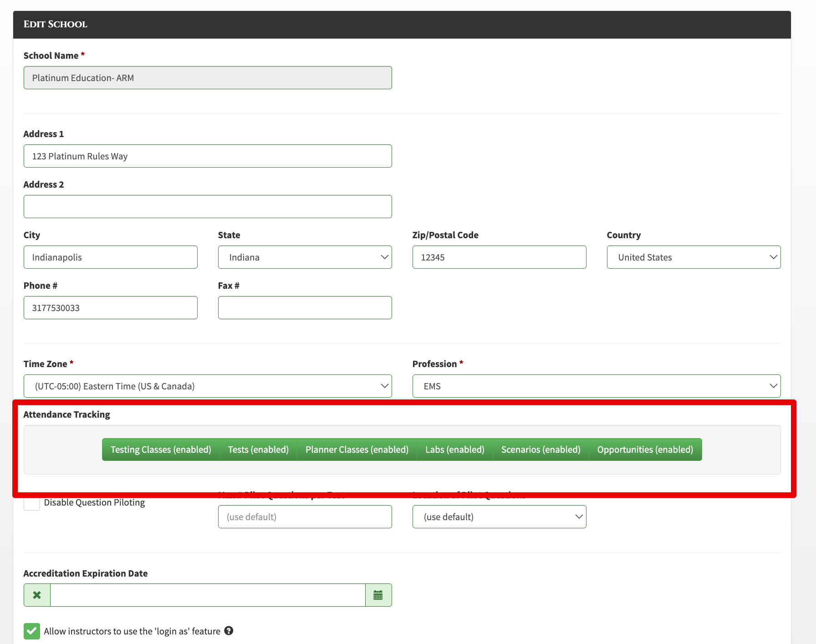Click into the empty Address 2 field

208,207
